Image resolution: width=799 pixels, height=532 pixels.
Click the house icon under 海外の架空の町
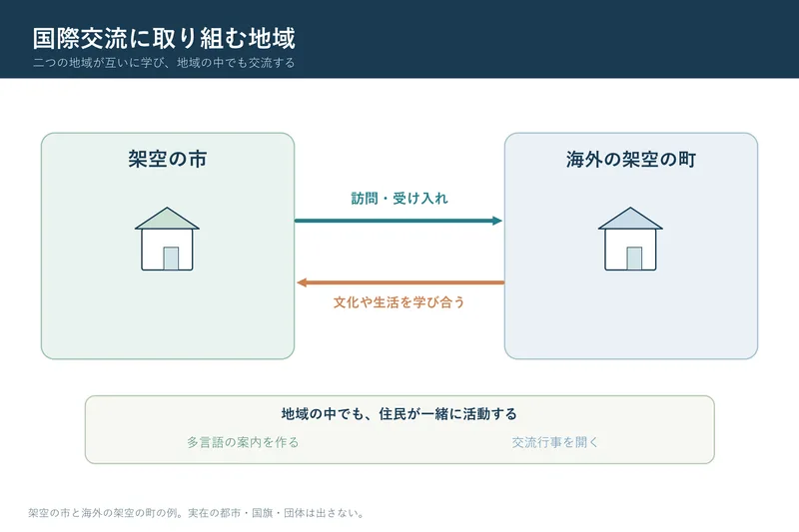pos(630,239)
